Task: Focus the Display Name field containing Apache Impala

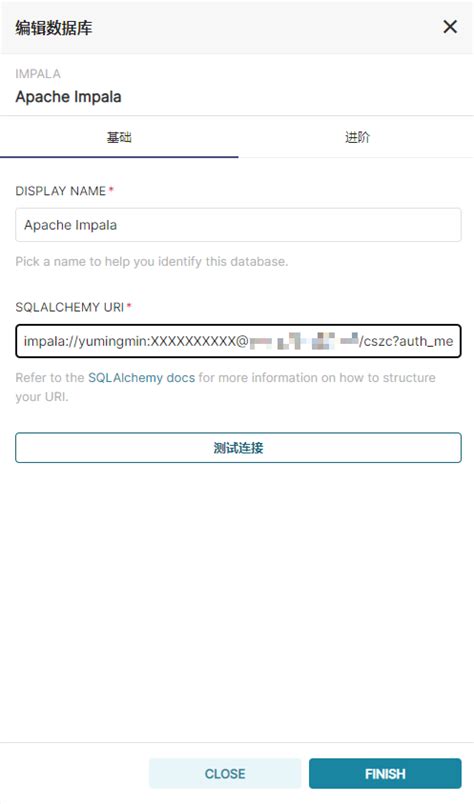Action: pos(238,225)
